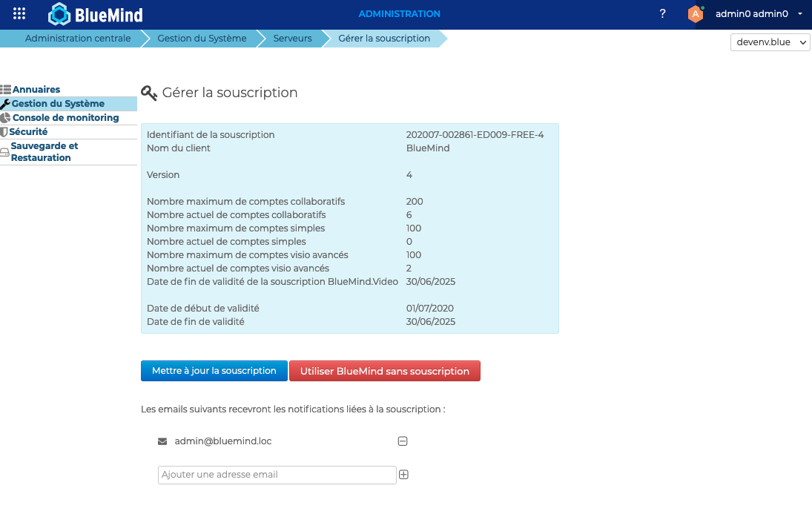Click the admin@bluemind.loc email address
The width and height of the screenshot is (812, 517).
tap(223, 441)
